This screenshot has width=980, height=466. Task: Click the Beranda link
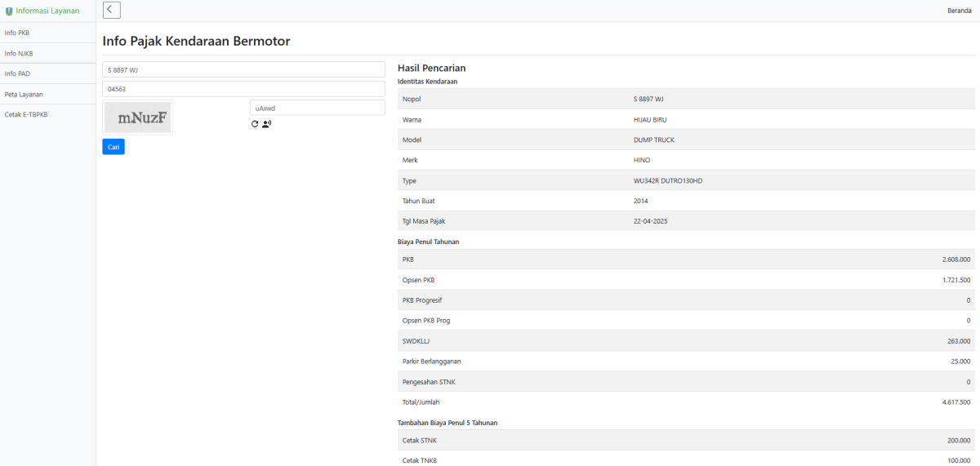[x=959, y=11]
